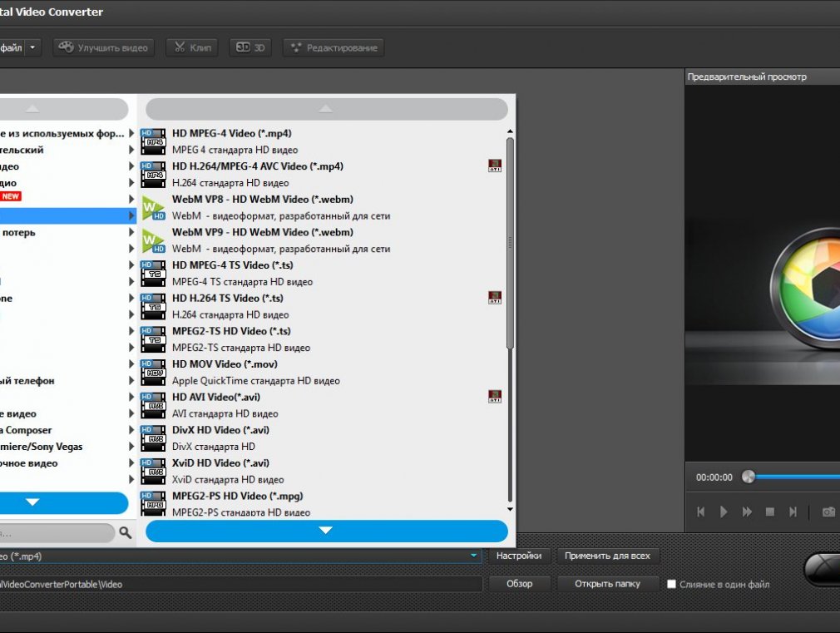Click the preview seek slider handle
The height and width of the screenshot is (633, 840).
749,477
